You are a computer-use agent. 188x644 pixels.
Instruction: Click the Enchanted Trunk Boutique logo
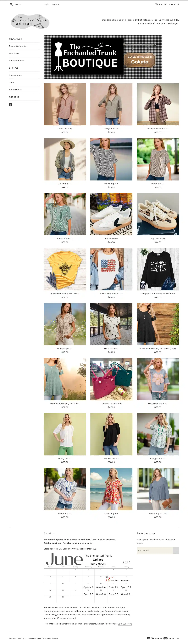pyautogui.click(x=30, y=21)
